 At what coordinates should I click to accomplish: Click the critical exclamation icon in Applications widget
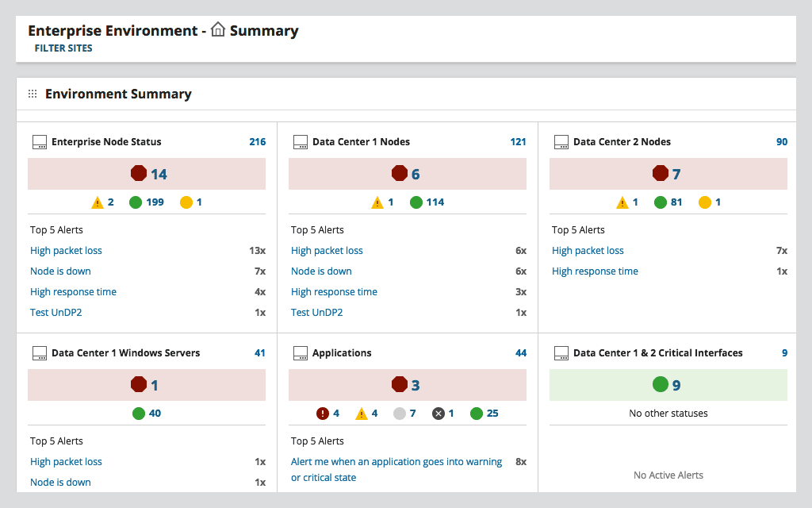323,413
